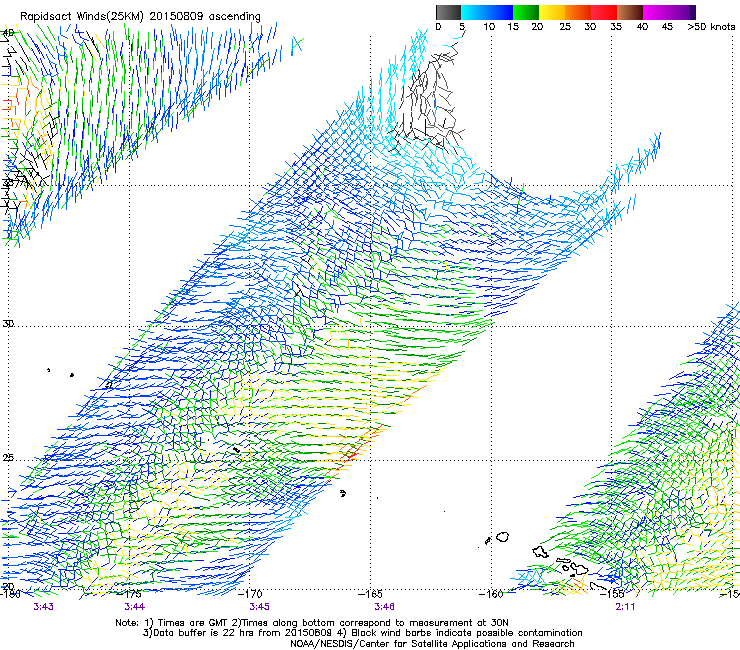Click the "0" label under the color scale

tap(438, 26)
